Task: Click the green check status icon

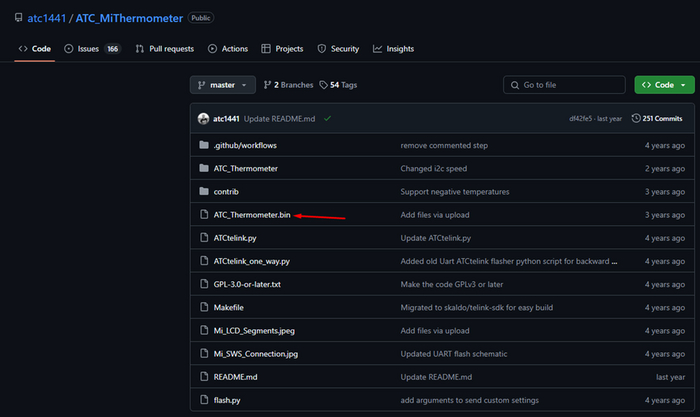Action: (x=328, y=118)
